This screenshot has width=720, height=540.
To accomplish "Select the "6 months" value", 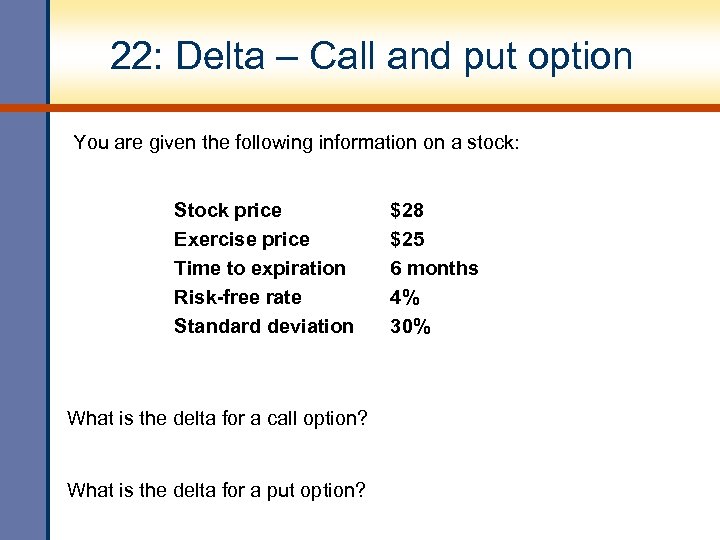I will 433,268.
